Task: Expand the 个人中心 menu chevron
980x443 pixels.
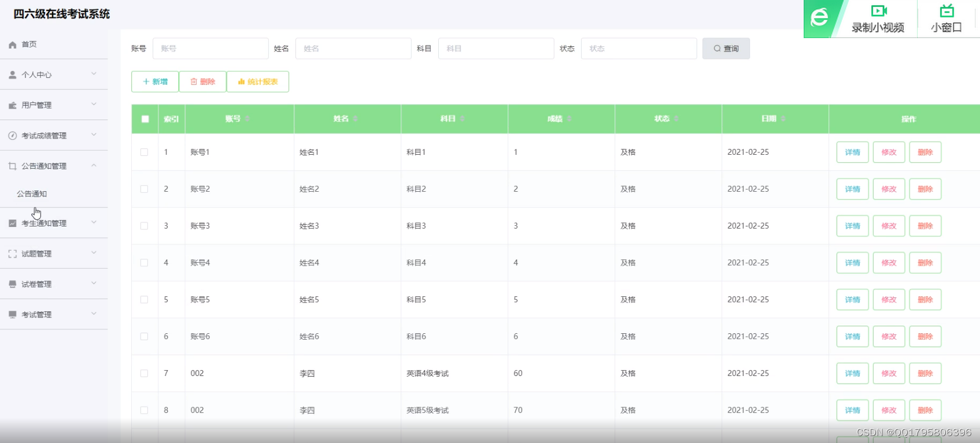Action: pos(94,74)
